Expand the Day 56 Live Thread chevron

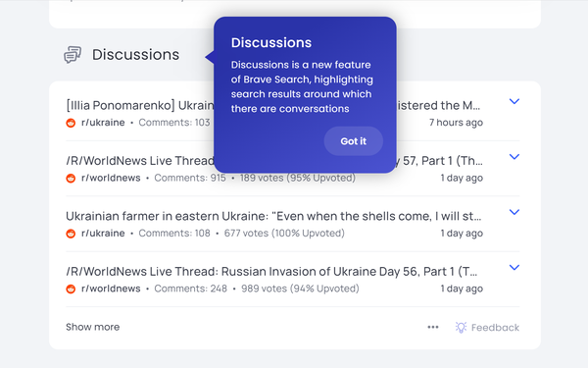[x=514, y=267]
